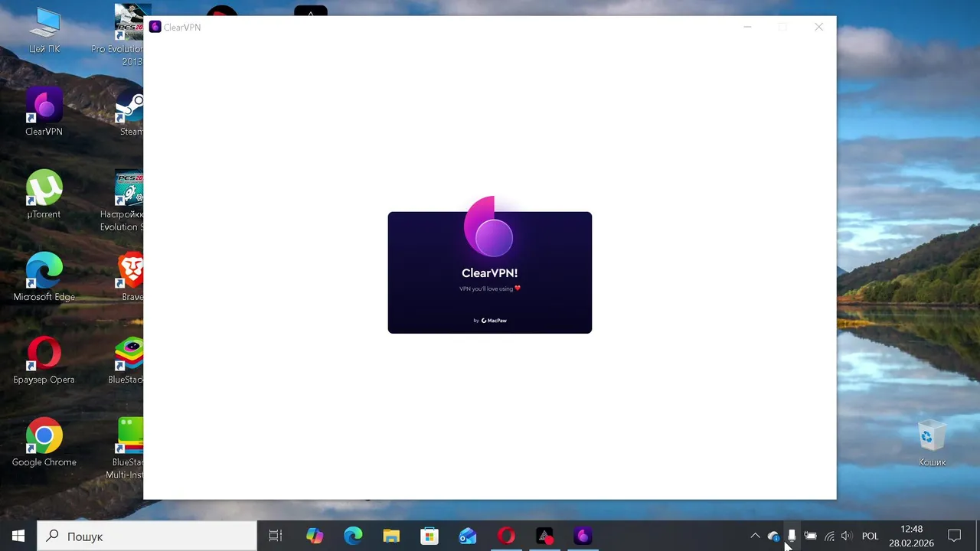Viewport: 980px width, 551px height.
Task: Show hidden tray icons chevron
Action: [x=755, y=536]
